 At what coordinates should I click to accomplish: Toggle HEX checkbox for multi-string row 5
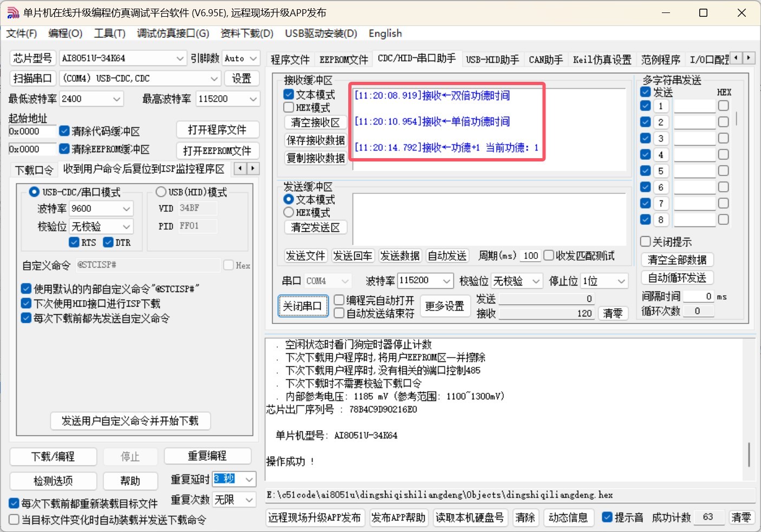tap(723, 171)
